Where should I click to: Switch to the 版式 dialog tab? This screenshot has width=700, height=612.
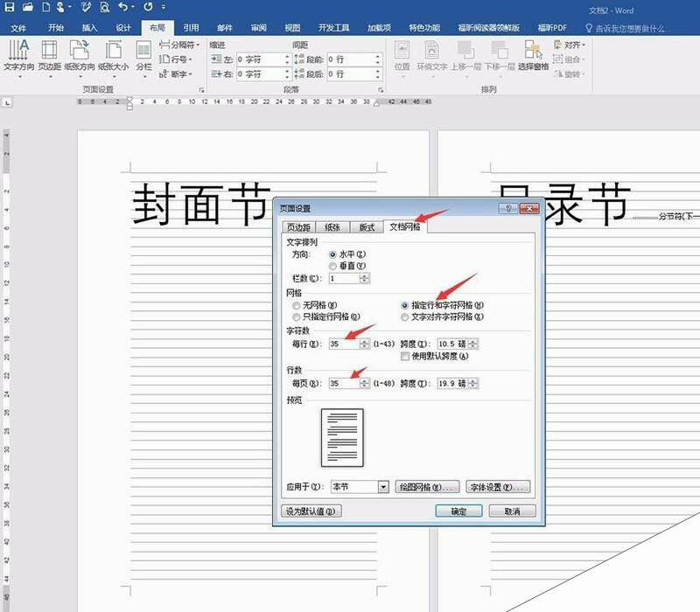[367, 227]
